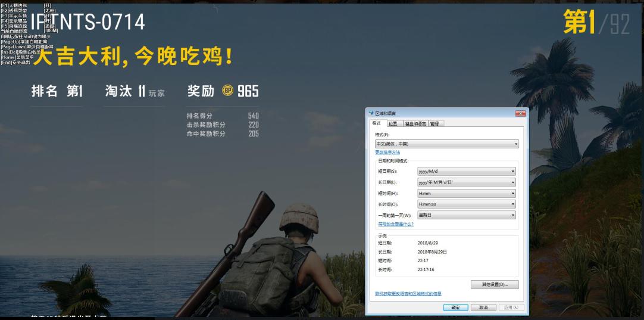
Task: Click the 应用(A) button
Action: click(x=511, y=307)
